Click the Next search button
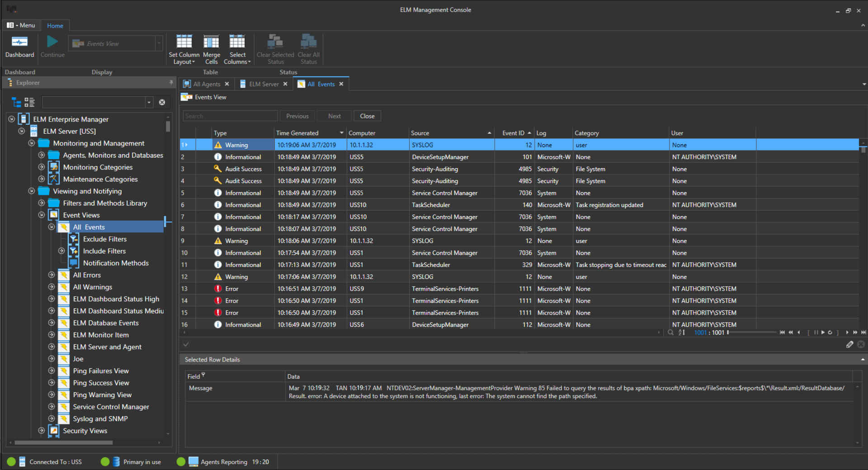The width and height of the screenshot is (868, 470). coord(335,116)
